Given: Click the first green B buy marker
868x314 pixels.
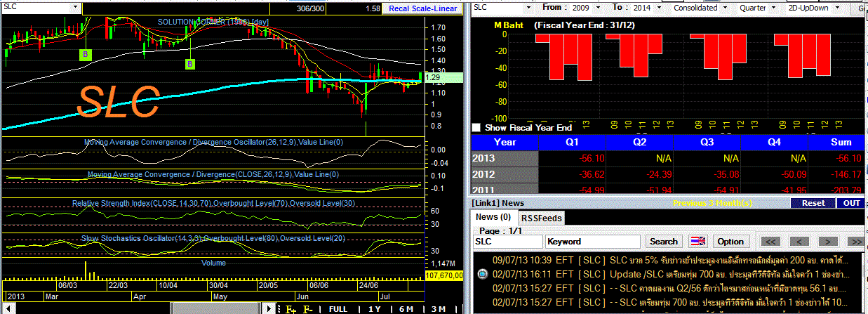Looking at the screenshot, I should [x=85, y=54].
